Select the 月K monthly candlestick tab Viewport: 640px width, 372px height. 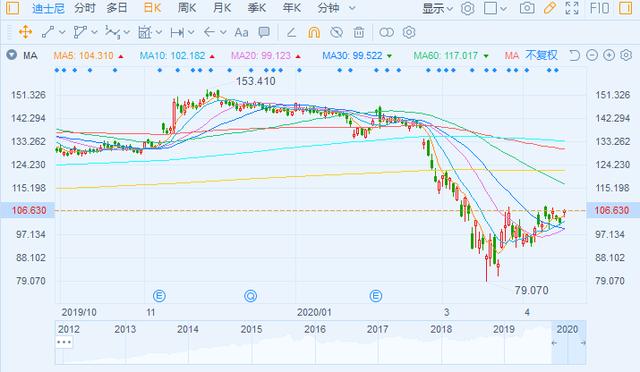point(222,8)
